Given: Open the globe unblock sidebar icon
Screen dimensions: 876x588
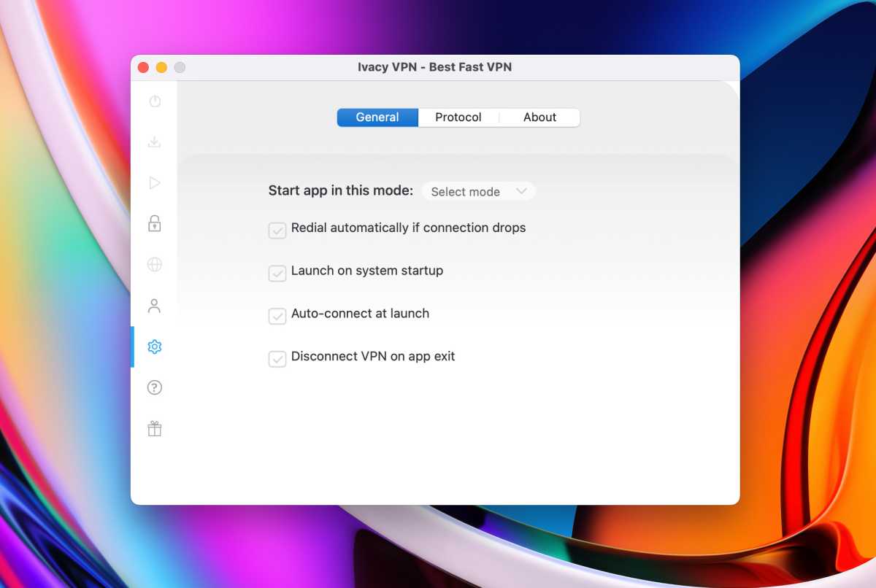Looking at the screenshot, I should pyautogui.click(x=154, y=264).
